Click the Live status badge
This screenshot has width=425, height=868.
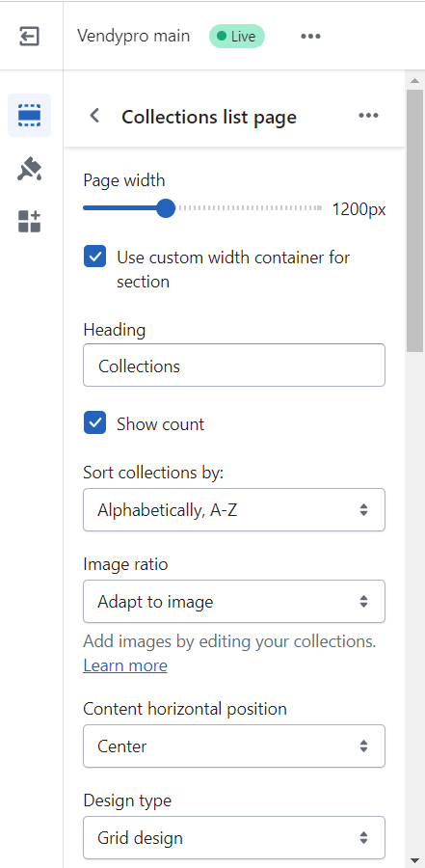coord(237,37)
